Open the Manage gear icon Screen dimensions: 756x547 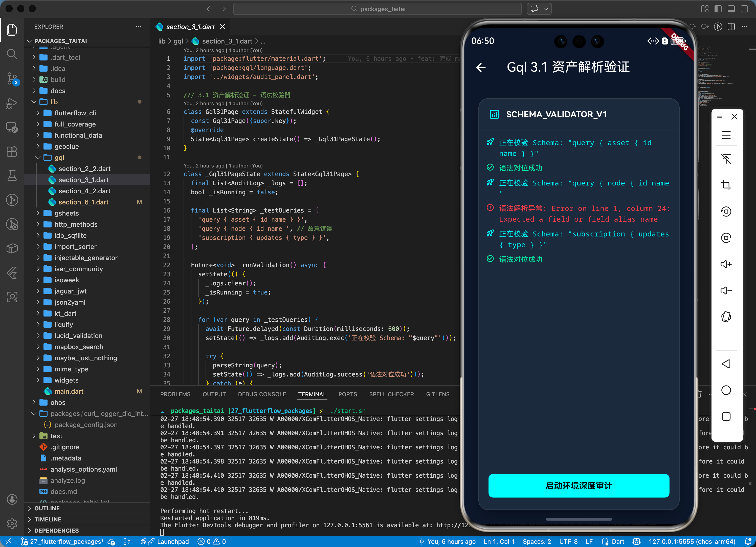click(x=12, y=523)
